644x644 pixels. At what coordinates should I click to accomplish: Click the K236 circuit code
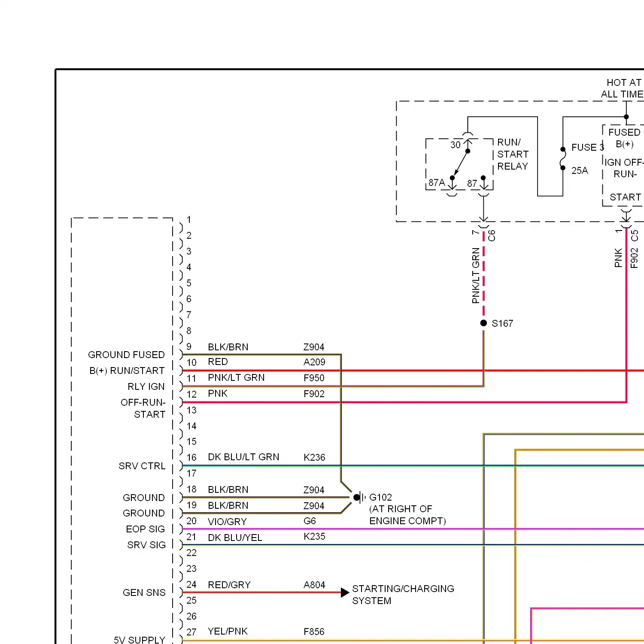[314, 457]
